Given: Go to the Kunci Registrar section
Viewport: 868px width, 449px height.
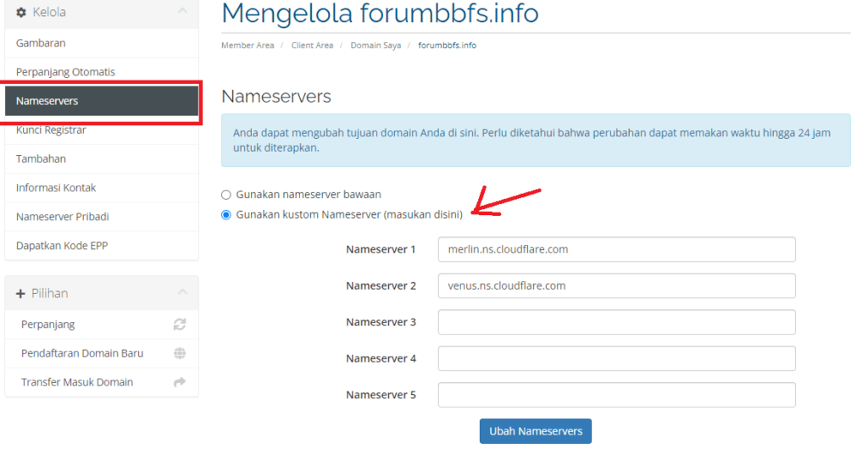Looking at the screenshot, I should point(51,130).
